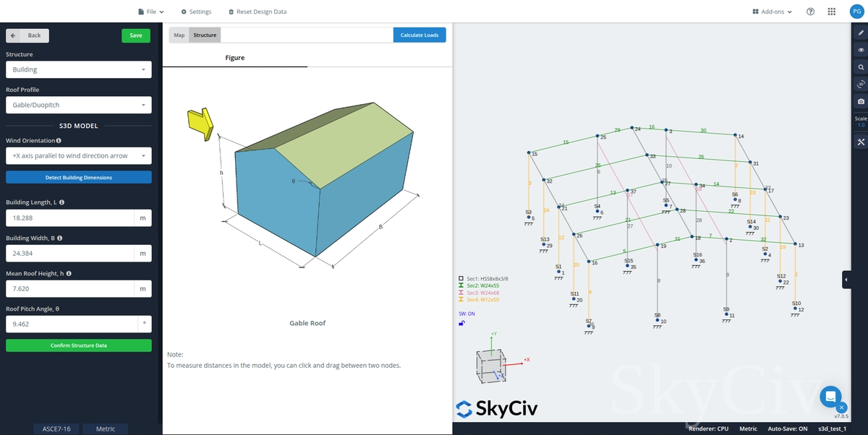Click the magnifier search icon in right toolbar
The image size is (868, 435).
click(x=860, y=67)
